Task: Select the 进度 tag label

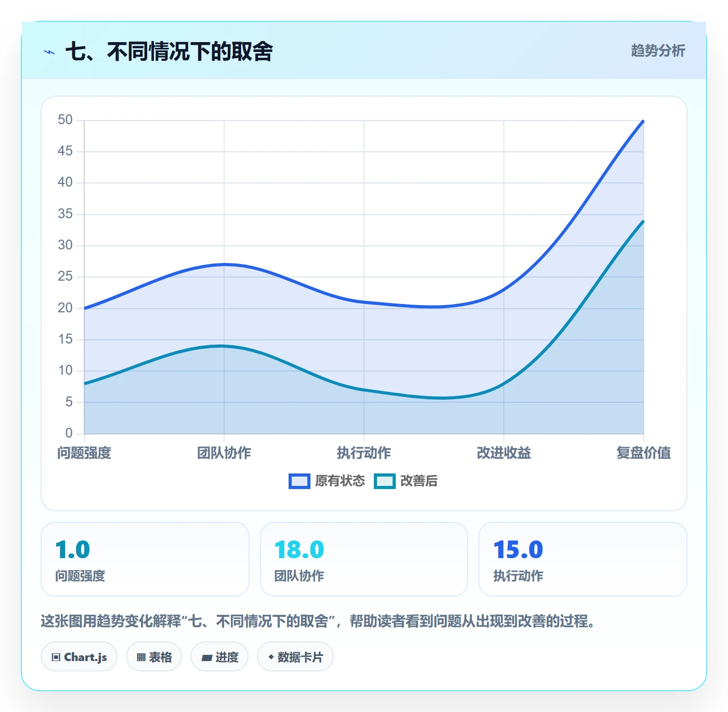Action: coord(227,657)
